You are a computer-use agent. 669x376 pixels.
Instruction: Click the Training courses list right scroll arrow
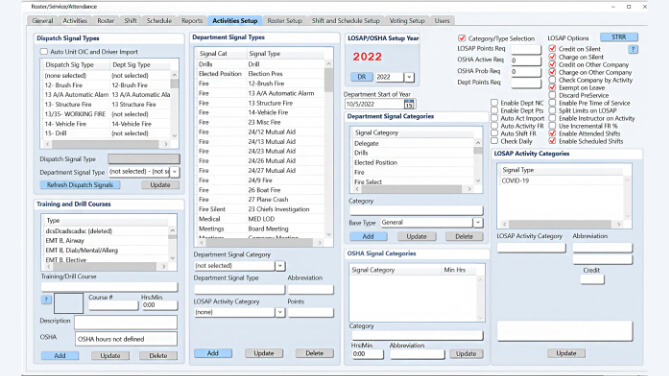[x=163, y=267]
